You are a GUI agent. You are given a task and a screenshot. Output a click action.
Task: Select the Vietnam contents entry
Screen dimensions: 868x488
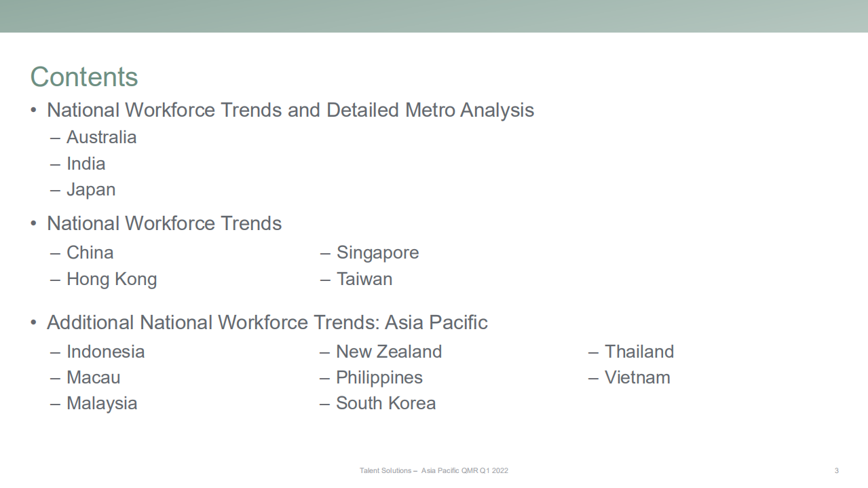coord(637,377)
